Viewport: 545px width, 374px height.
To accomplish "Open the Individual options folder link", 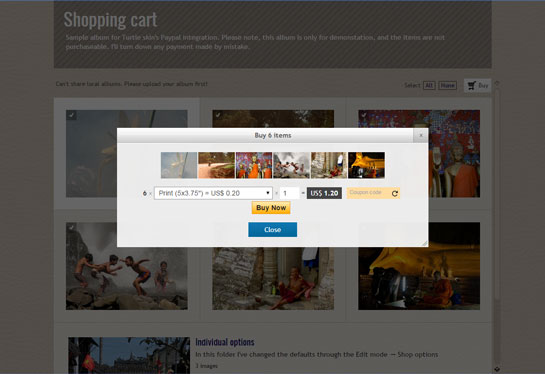I will tap(225, 342).
